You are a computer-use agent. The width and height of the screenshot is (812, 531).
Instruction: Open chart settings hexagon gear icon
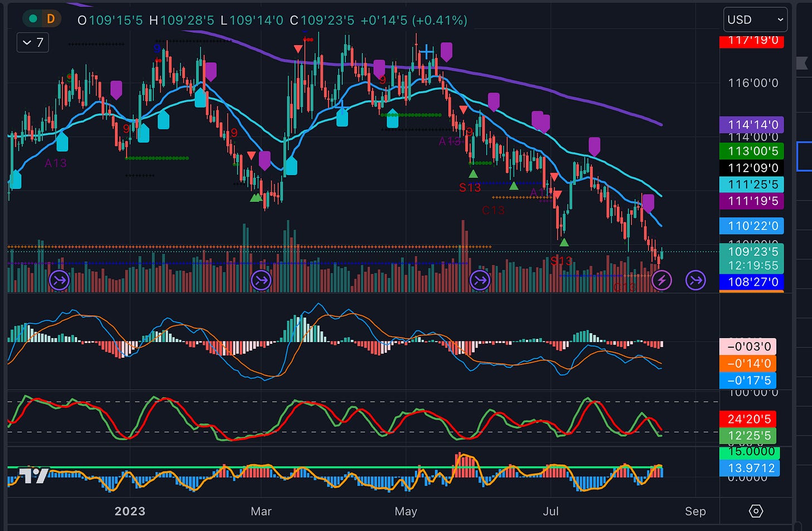coord(756,511)
